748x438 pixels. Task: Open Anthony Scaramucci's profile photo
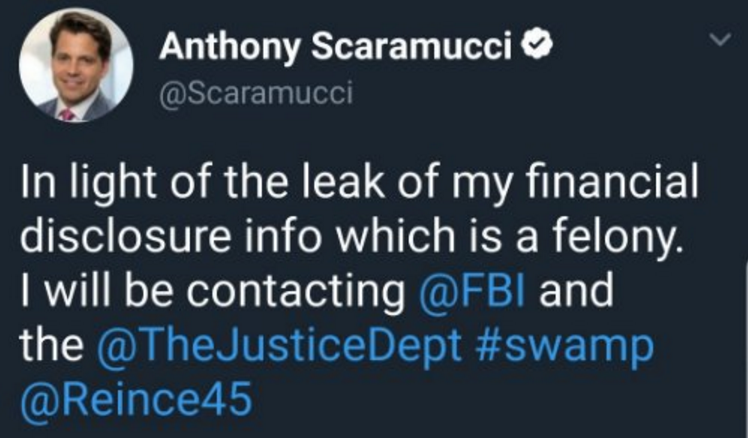pyautogui.click(x=75, y=71)
